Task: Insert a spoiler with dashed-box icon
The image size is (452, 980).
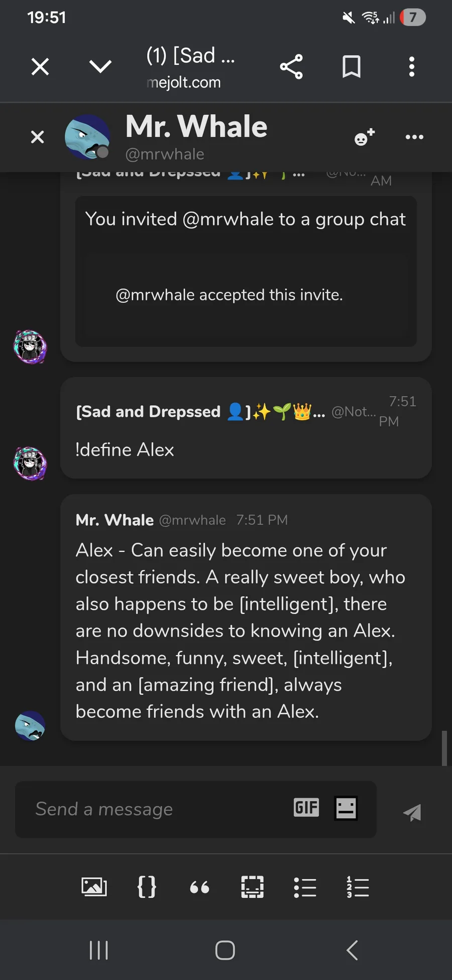Action: 252,887
